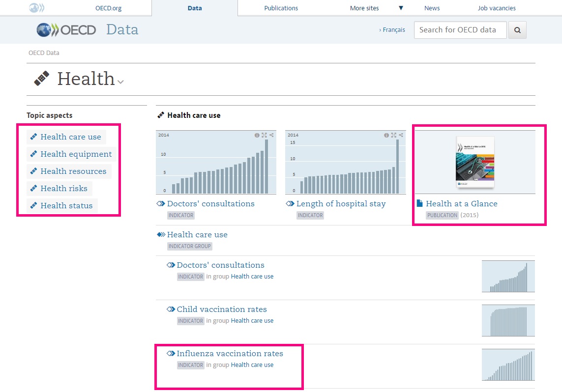The width and height of the screenshot is (562, 392).
Task: Click Health care use group link under Child vaccination
Action: [x=252, y=321]
